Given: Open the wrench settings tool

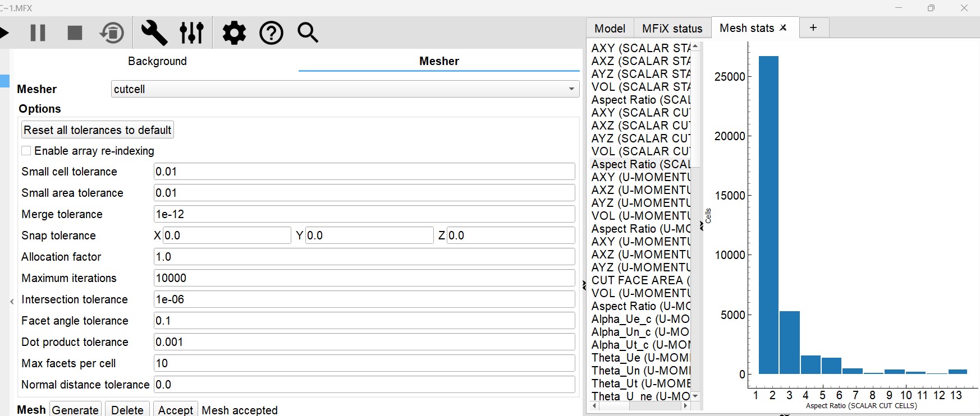Looking at the screenshot, I should point(154,33).
